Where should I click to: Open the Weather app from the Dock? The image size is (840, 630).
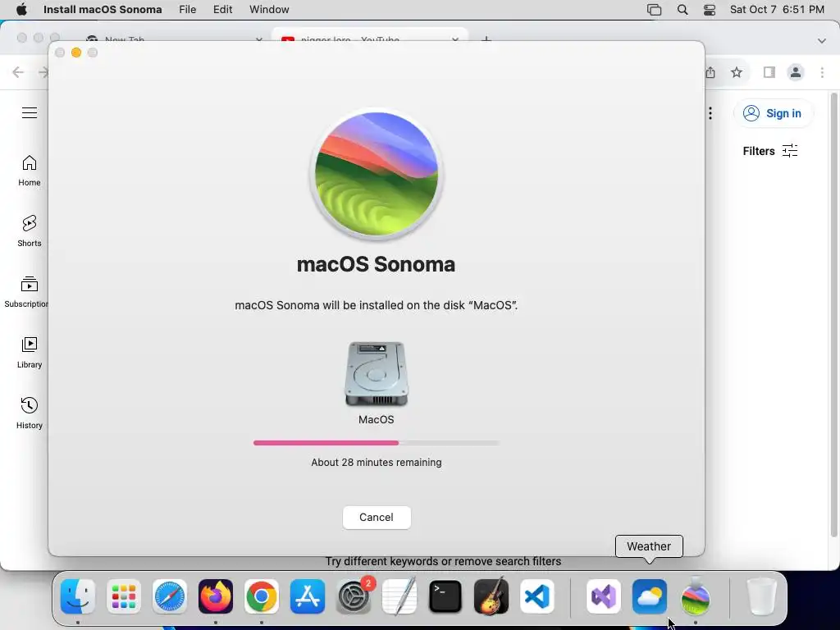click(650, 596)
